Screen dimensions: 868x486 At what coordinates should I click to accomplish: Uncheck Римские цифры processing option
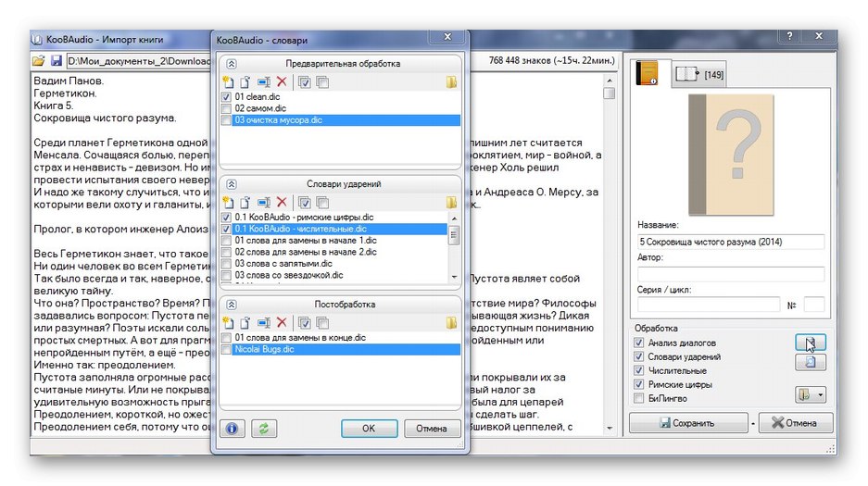pos(639,384)
